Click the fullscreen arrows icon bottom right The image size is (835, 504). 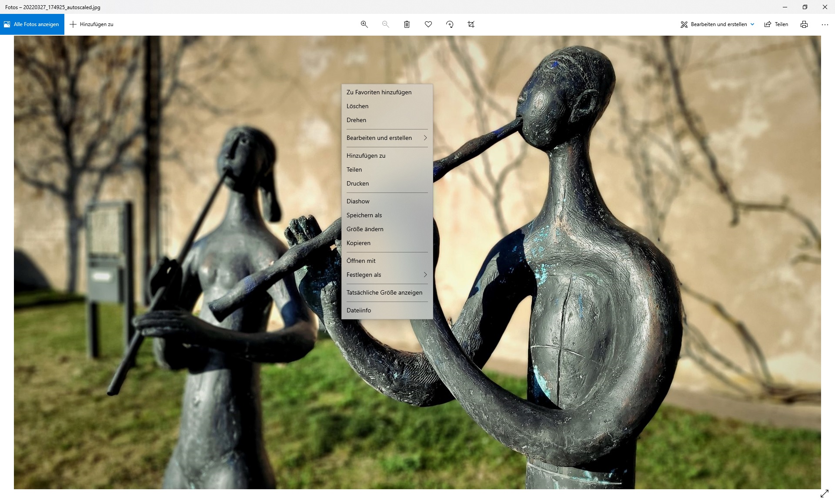(824, 494)
